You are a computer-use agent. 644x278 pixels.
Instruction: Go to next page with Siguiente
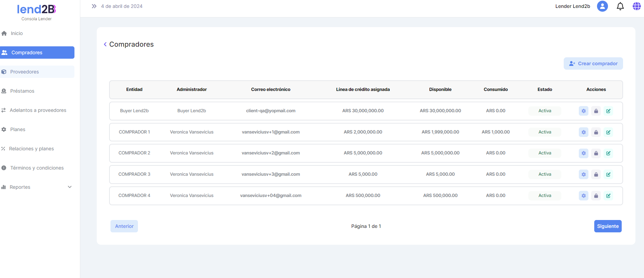(x=608, y=226)
